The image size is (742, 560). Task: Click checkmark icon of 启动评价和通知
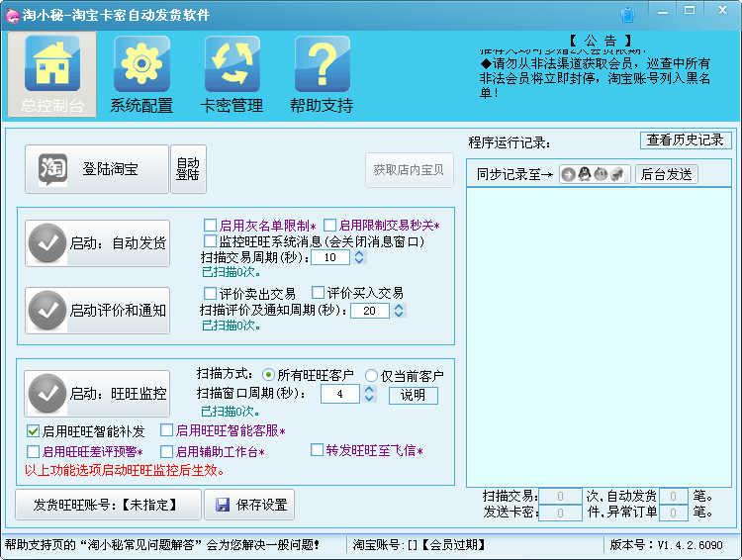click(x=47, y=311)
